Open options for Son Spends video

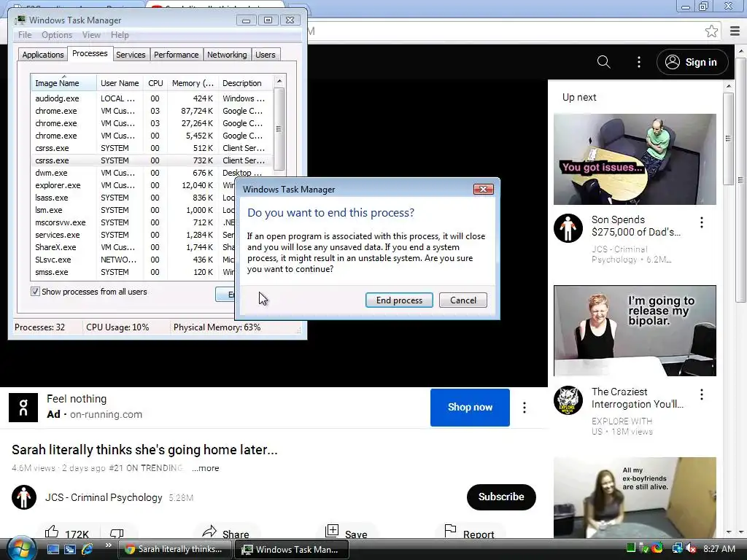point(701,222)
